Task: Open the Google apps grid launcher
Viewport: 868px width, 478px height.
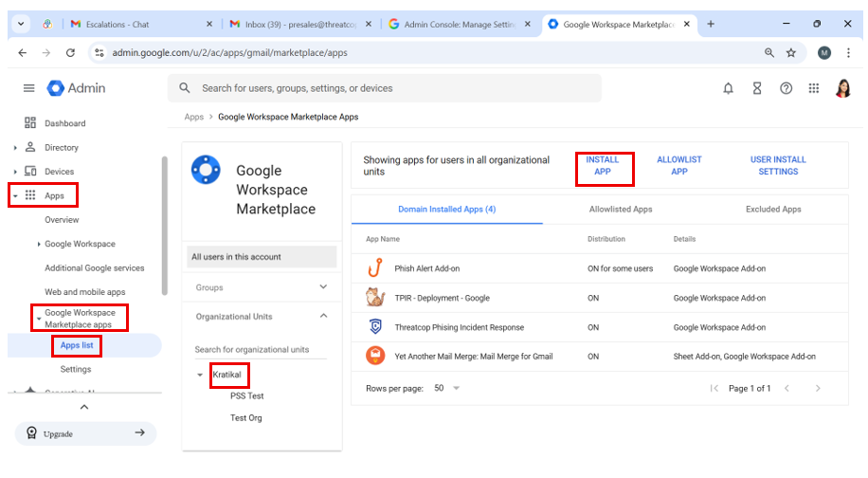Action: pos(813,88)
